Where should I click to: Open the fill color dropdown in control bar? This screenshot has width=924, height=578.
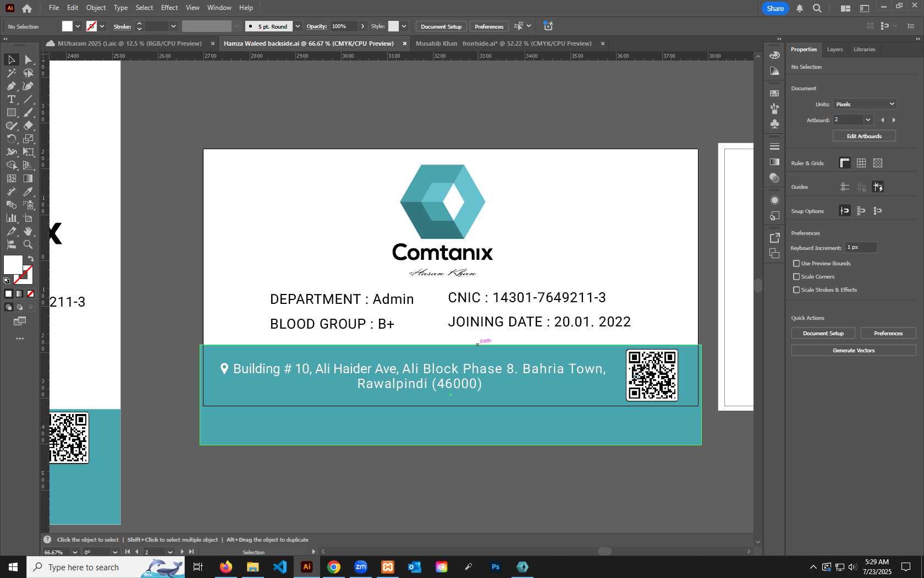78,26
